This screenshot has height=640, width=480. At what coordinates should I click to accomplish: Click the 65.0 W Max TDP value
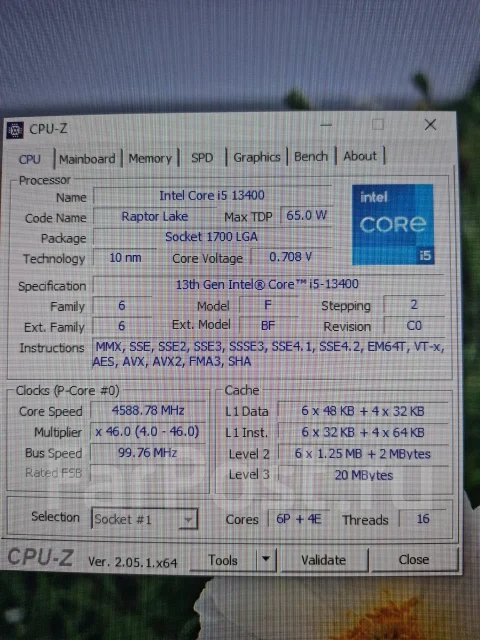click(x=307, y=215)
